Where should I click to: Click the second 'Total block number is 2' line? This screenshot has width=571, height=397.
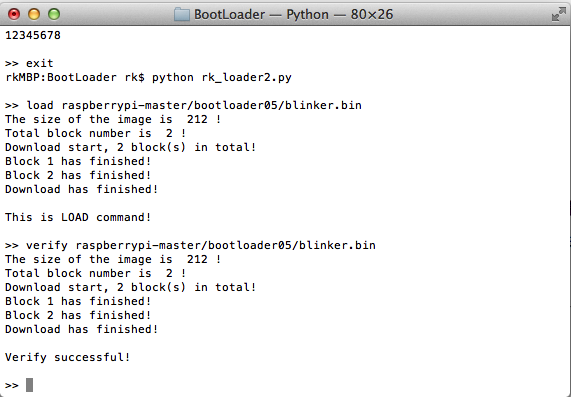[95, 274]
